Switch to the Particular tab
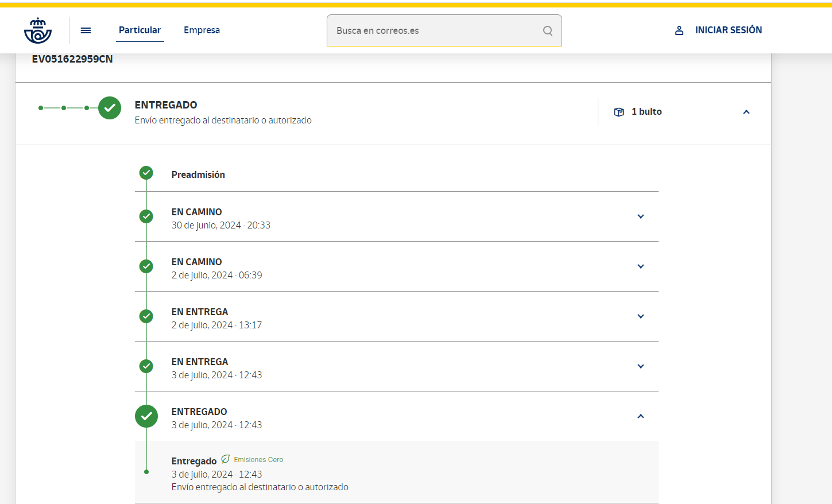 point(140,30)
